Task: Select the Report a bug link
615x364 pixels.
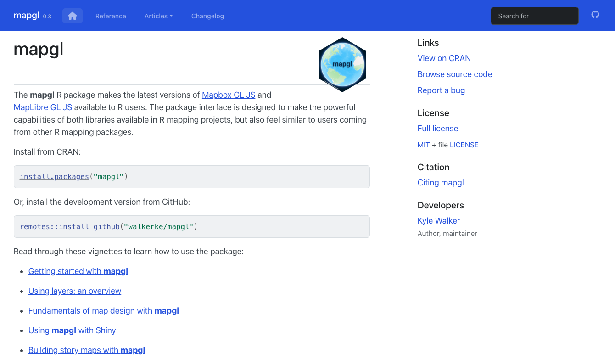Action: click(x=441, y=90)
